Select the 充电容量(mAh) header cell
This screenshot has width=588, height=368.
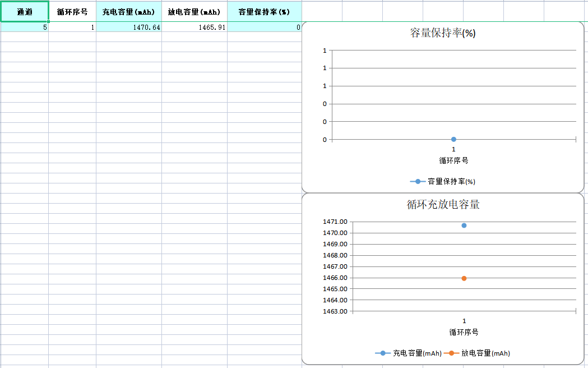128,12
